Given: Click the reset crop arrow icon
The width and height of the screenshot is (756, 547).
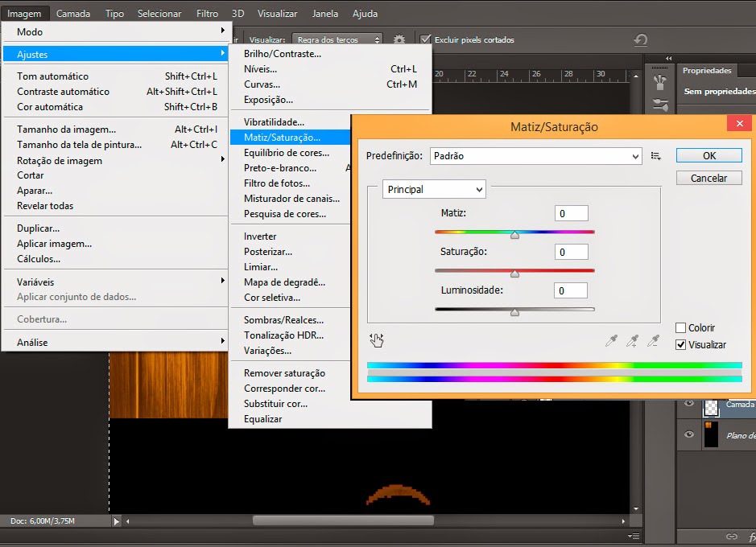Looking at the screenshot, I should coord(640,39).
